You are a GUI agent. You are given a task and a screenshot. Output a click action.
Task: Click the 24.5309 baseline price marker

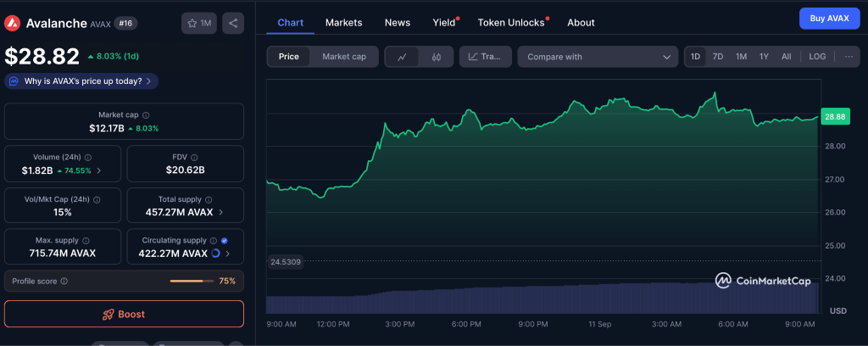coord(286,262)
